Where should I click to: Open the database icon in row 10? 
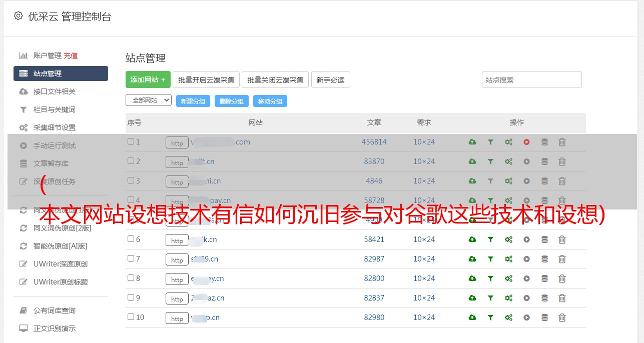[544, 317]
